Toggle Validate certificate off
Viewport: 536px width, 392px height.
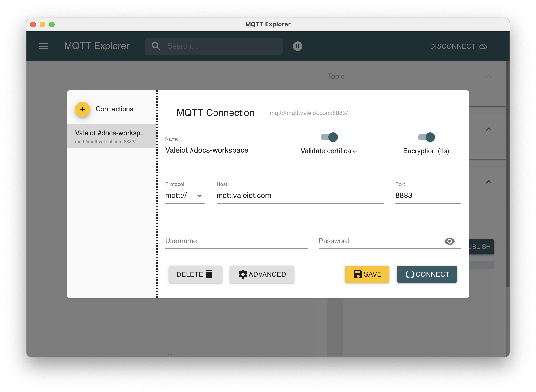click(x=329, y=137)
